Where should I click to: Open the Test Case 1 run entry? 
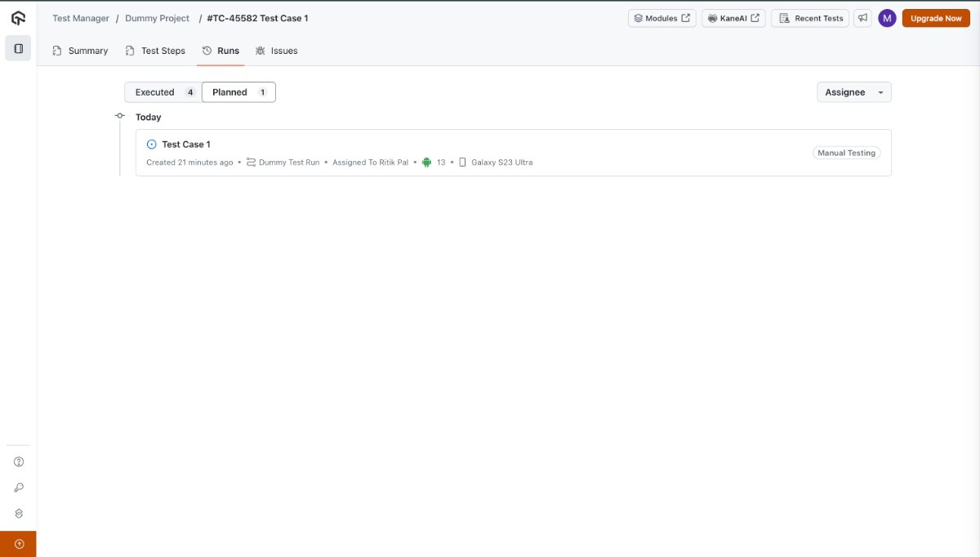(x=186, y=145)
